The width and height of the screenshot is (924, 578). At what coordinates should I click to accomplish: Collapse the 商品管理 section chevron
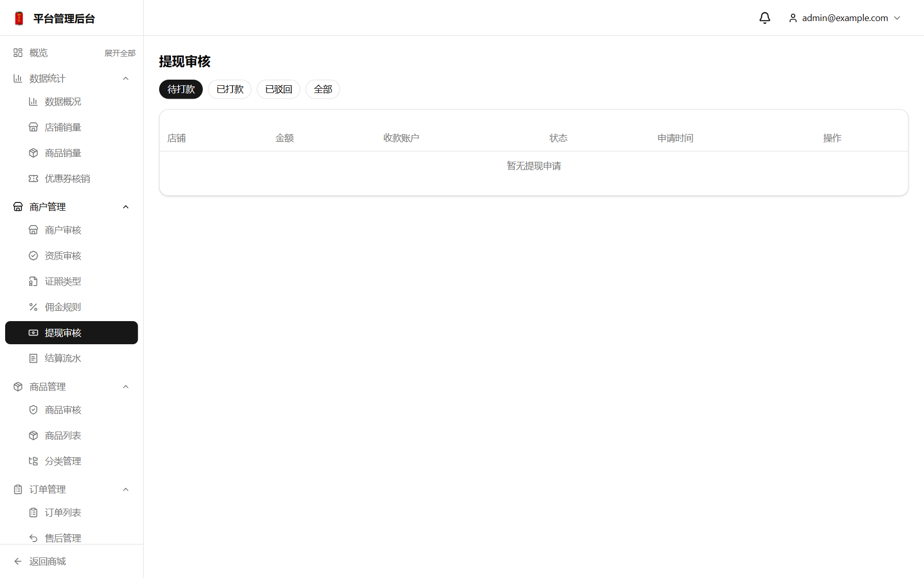pos(126,387)
